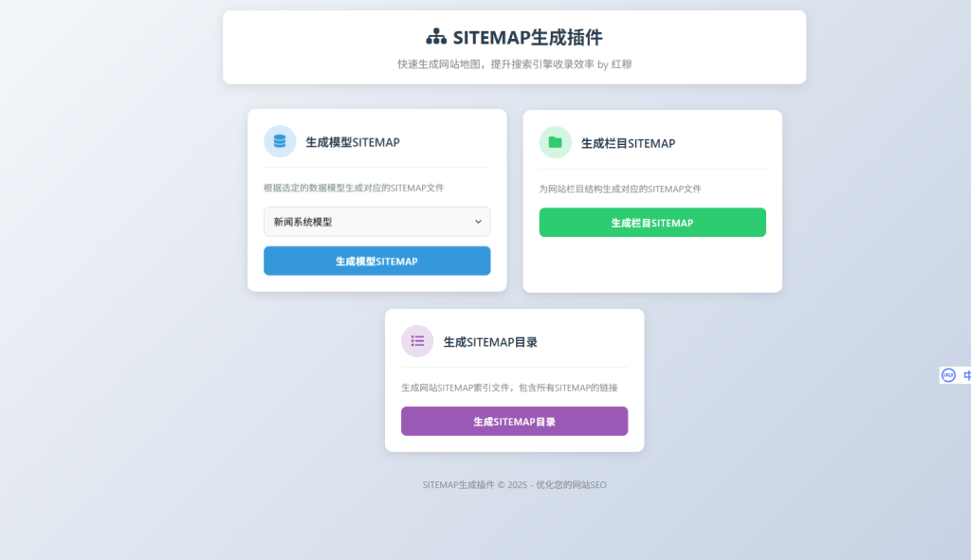
Task: Open the 新闻系统模型 model dropdown
Action: [376, 222]
